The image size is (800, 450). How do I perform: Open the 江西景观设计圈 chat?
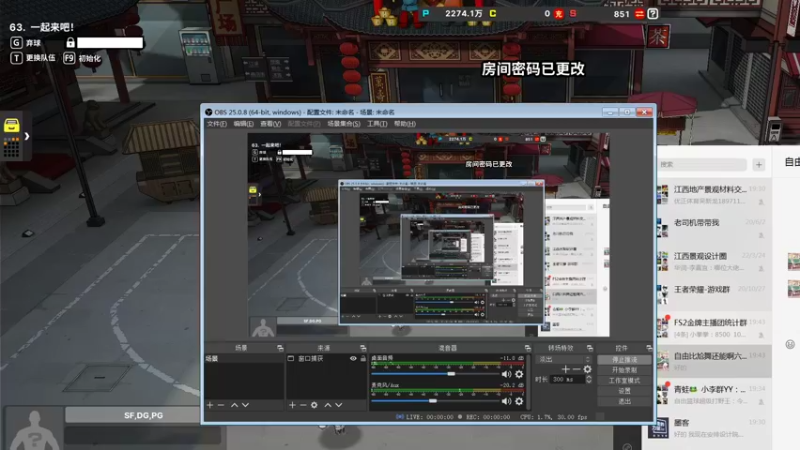(x=713, y=262)
